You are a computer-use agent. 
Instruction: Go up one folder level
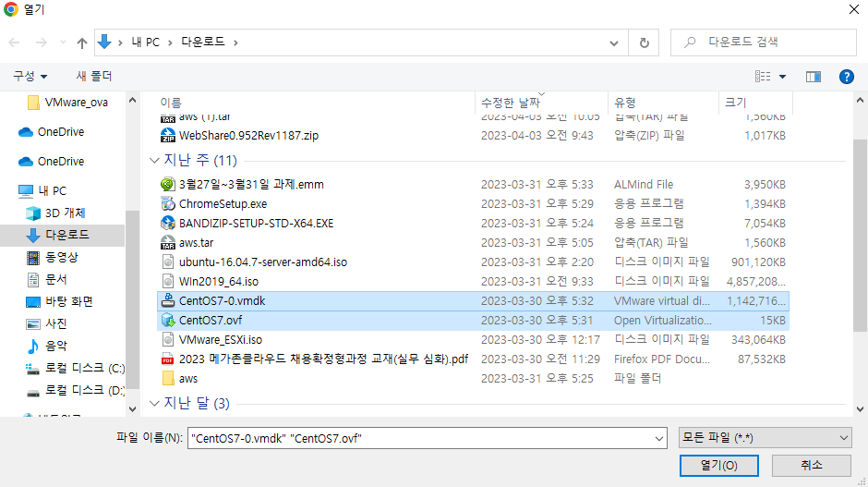tap(82, 43)
